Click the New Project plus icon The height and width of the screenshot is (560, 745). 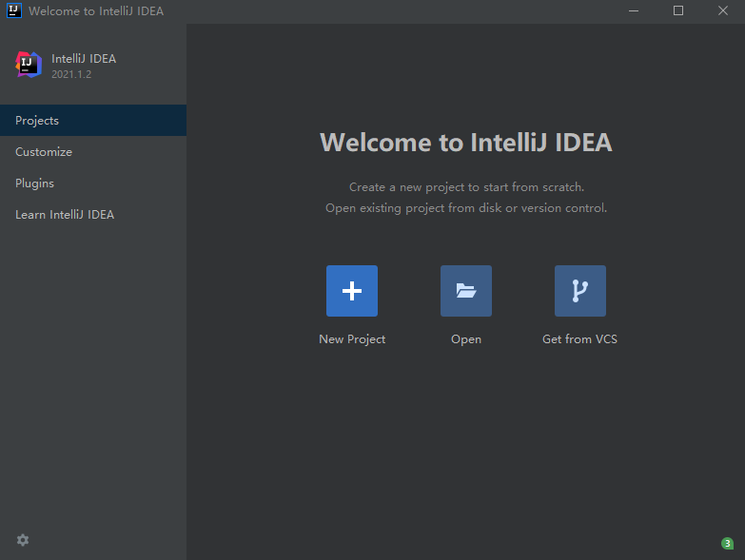pyautogui.click(x=352, y=291)
